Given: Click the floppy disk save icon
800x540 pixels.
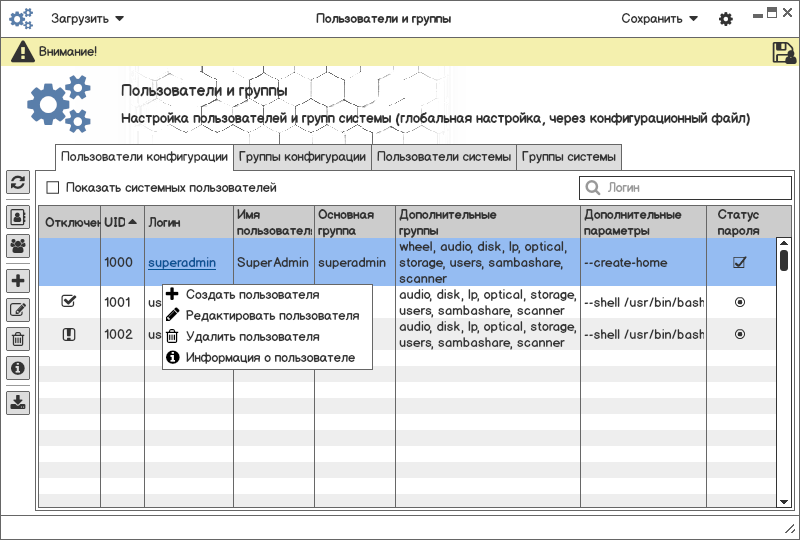Looking at the screenshot, I should (x=783, y=53).
